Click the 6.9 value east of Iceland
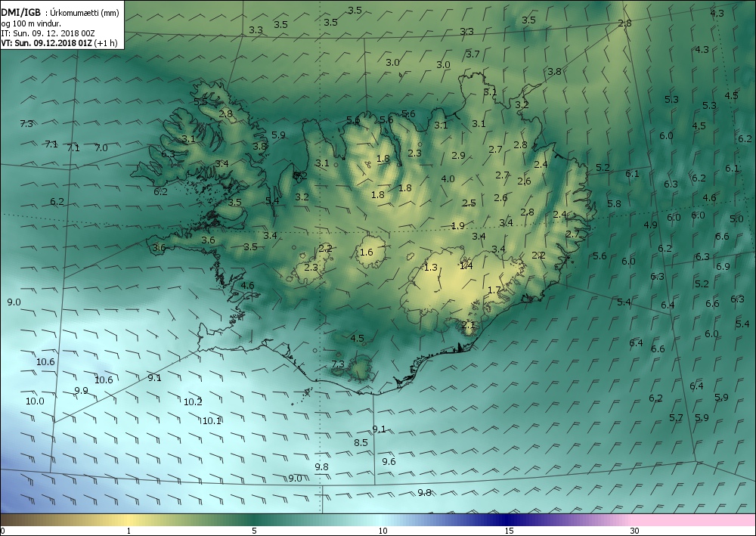Screen dimensions: 756x536 723,266
